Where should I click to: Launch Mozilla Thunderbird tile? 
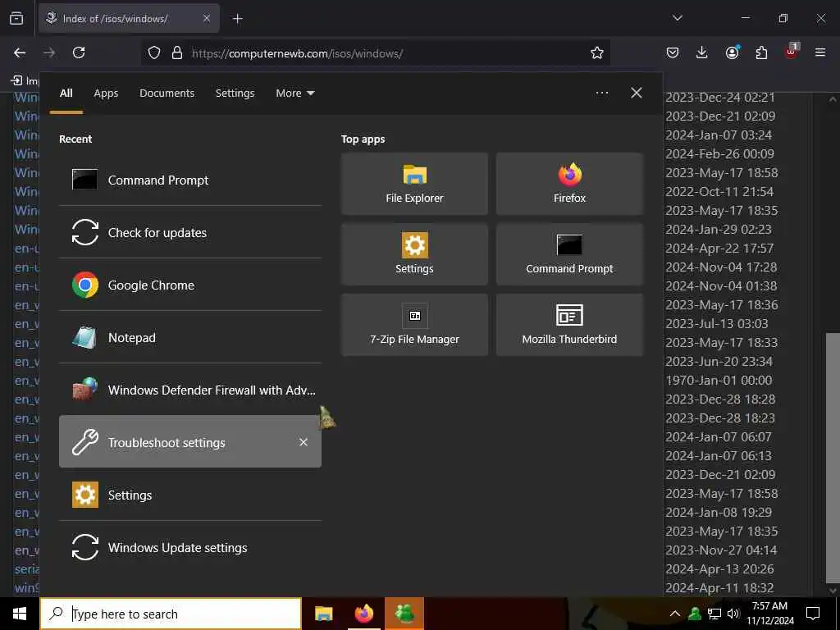click(x=569, y=325)
